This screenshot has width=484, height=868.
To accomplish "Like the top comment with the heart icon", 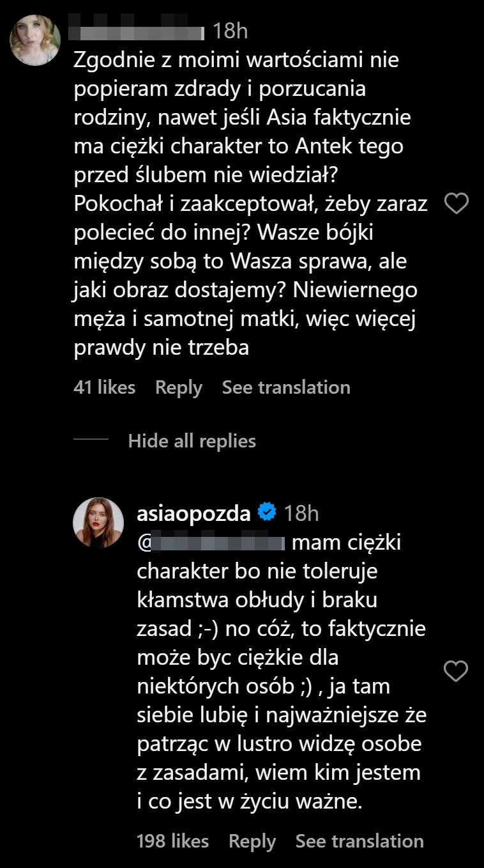I will (x=456, y=204).
